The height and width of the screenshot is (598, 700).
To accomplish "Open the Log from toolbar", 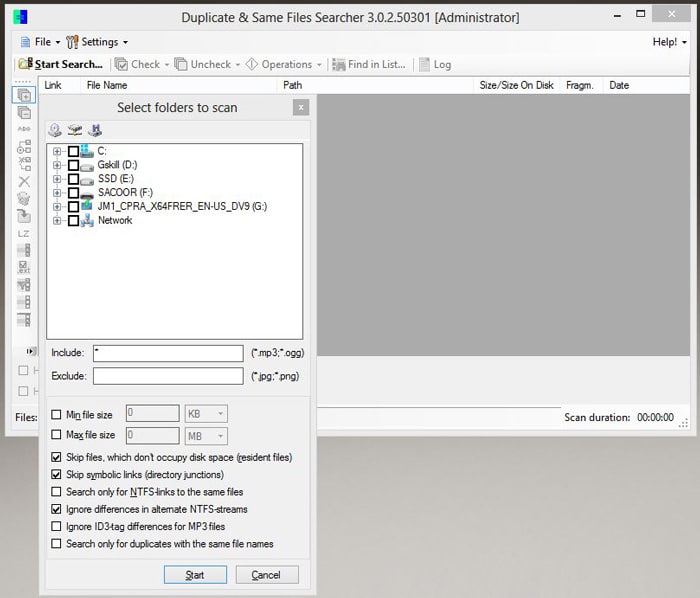I will pos(435,64).
